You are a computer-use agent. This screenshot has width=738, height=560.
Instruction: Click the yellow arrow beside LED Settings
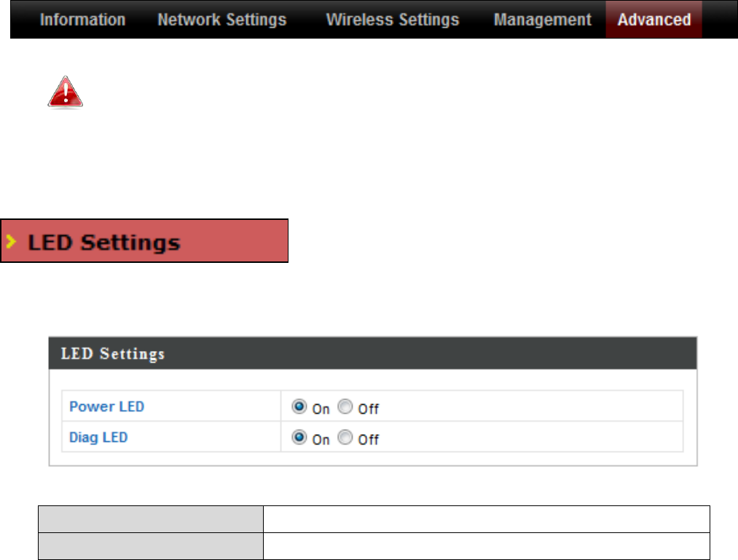point(12,242)
